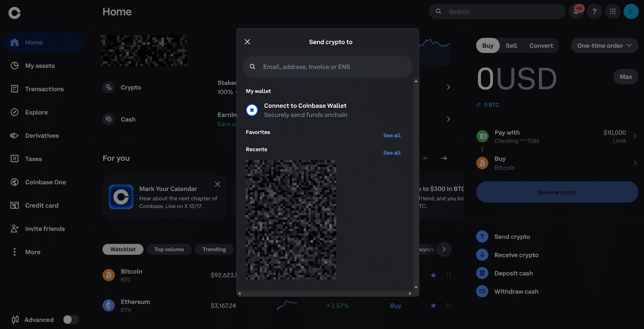This screenshot has height=329, width=644.
Task: Open the help question mark icon
Action: (x=594, y=12)
